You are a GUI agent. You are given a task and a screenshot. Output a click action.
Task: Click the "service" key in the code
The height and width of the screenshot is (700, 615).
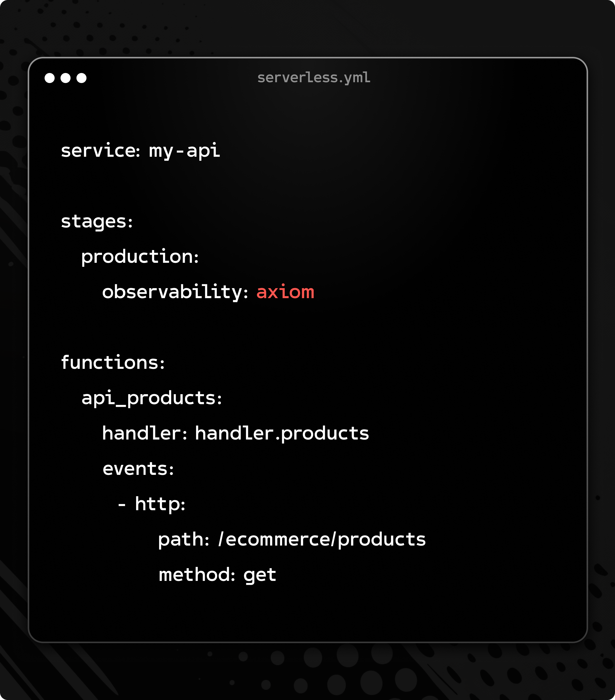(x=98, y=151)
